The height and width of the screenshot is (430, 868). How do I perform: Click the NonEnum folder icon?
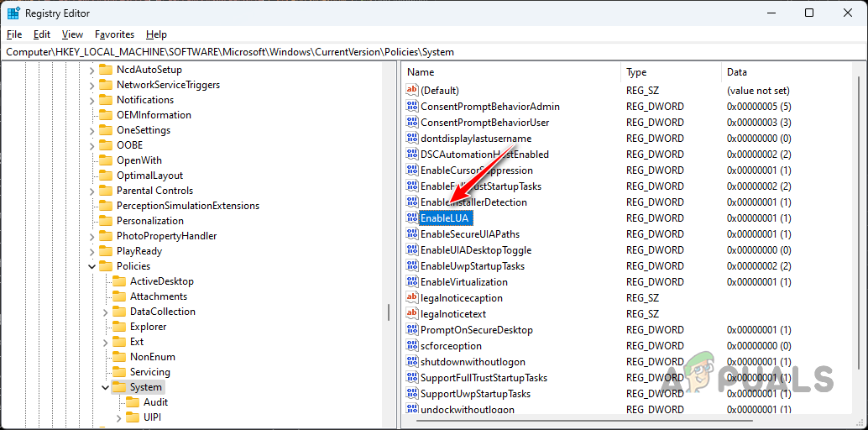[x=119, y=357]
